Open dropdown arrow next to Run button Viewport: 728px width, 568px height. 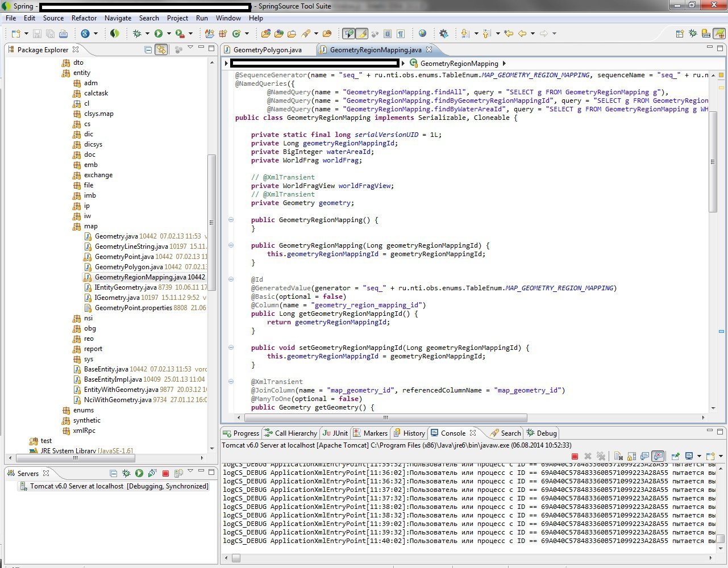[x=169, y=34]
